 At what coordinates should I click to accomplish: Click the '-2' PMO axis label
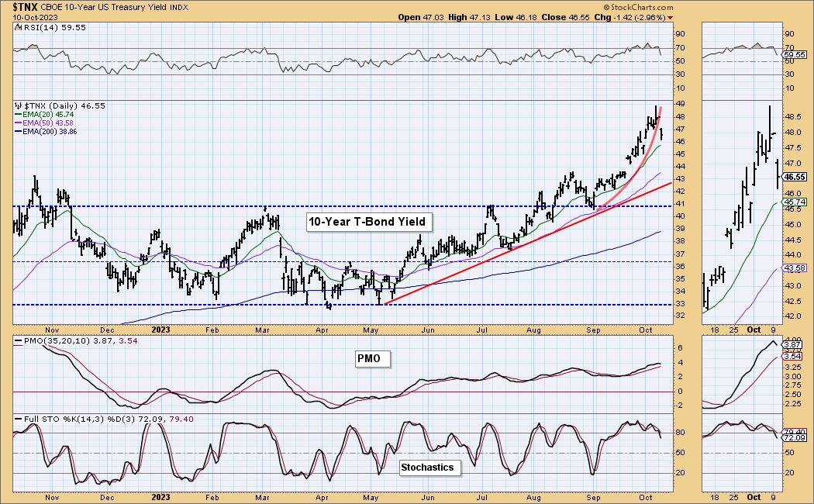pos(680,406)
